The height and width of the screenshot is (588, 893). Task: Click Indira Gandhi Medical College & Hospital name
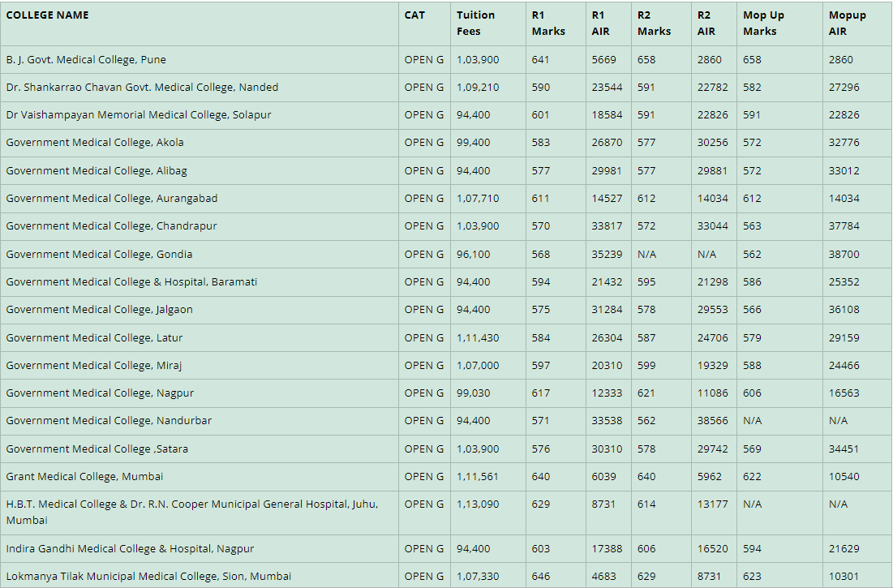130,548
